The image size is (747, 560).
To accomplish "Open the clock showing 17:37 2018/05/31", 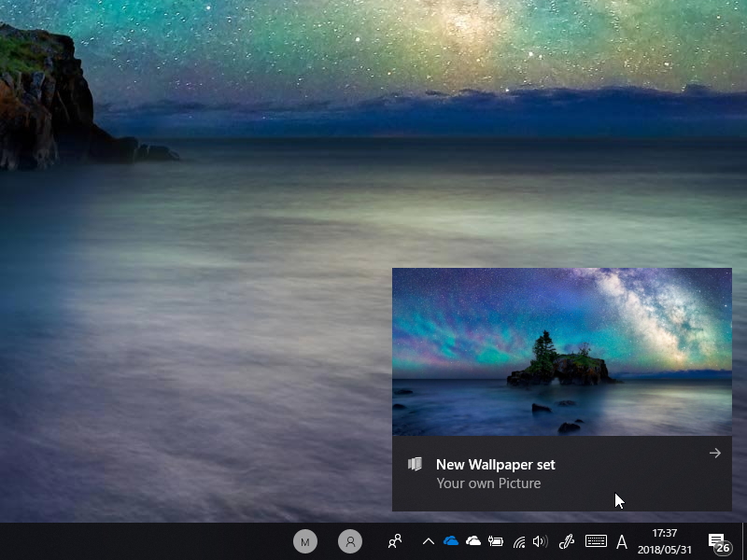I will tap(664, 541).
